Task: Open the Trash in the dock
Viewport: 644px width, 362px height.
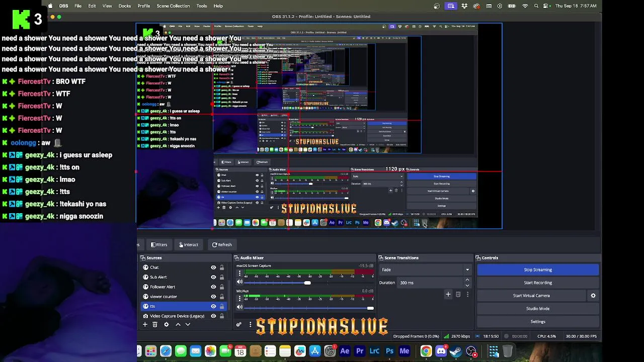Action: pyautogui.click(x=508, y=351)
